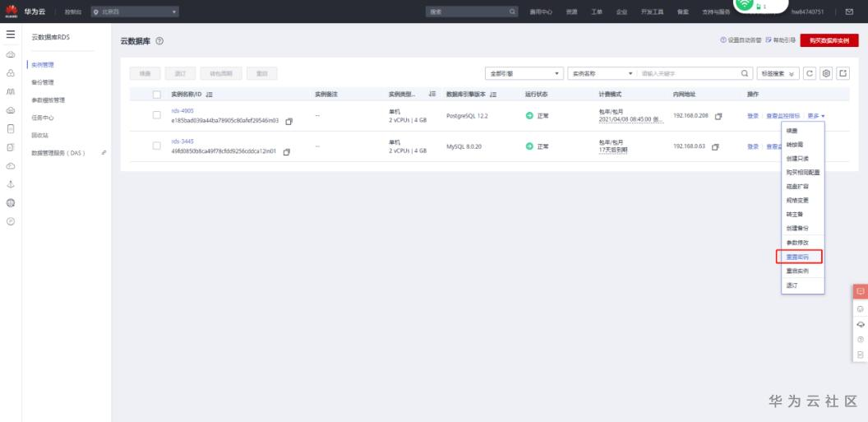
Task: Open the hw84740751 account menu
Action: tap(808, 12)
